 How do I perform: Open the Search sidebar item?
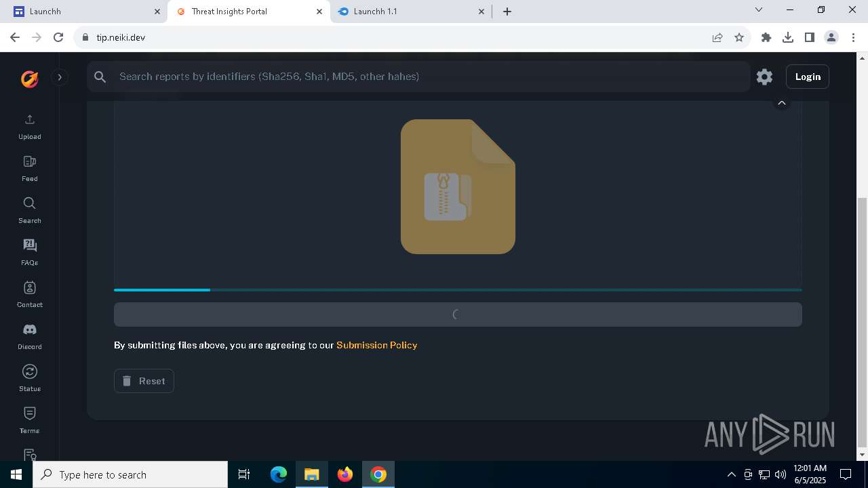click(x=29, y=211)
